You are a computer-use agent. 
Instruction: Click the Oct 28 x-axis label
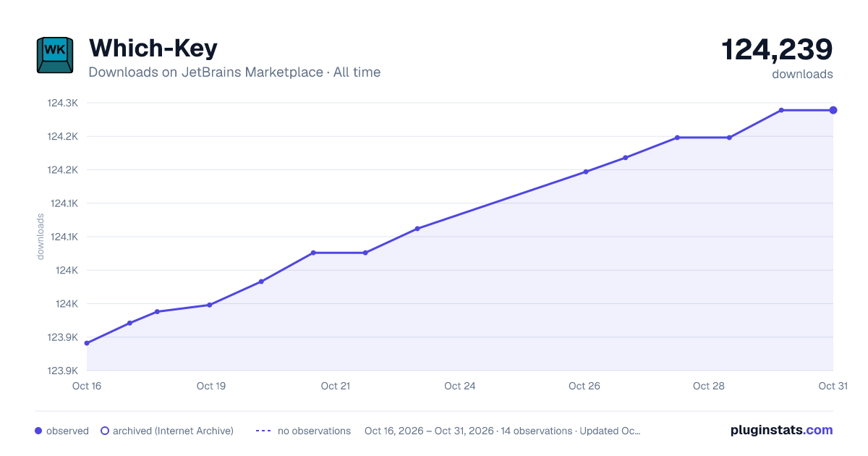tap(709, 386)
